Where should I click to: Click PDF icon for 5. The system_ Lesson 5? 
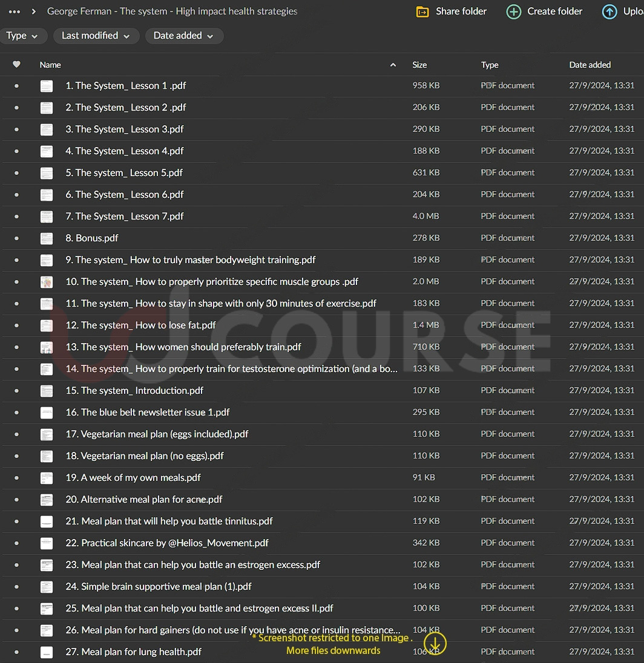[x=47, y=173]
